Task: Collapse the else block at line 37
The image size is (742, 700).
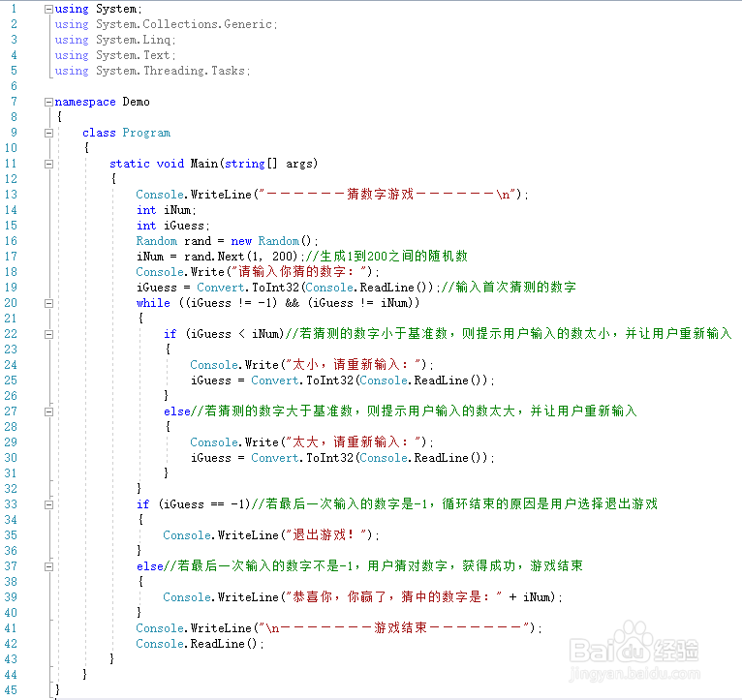Action: pos(48,566)
